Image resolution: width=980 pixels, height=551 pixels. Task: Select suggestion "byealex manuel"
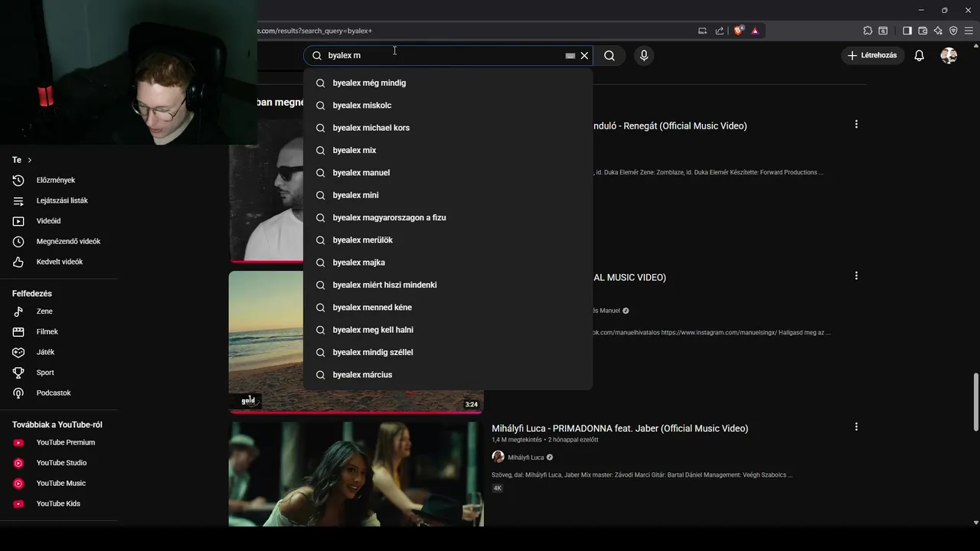[448, 172]
